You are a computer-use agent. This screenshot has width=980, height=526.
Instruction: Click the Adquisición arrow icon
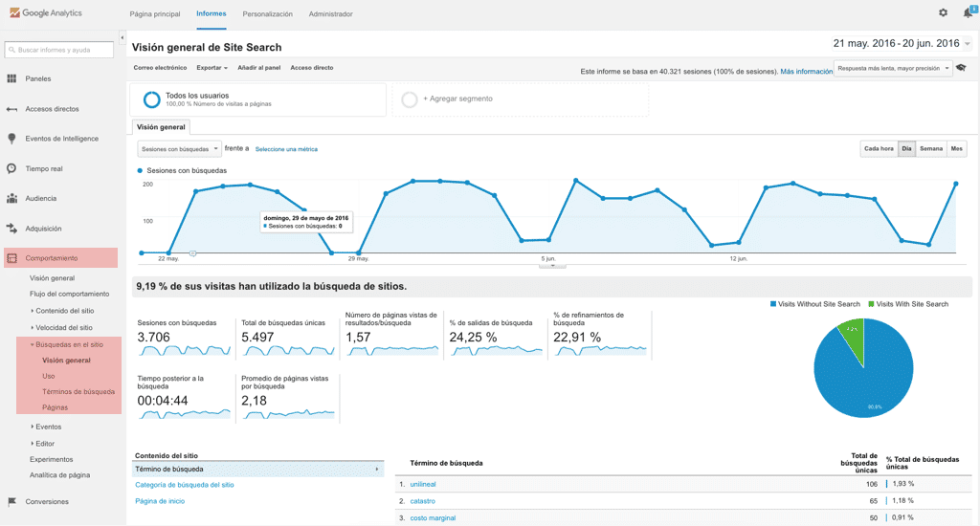coord(11,229)
